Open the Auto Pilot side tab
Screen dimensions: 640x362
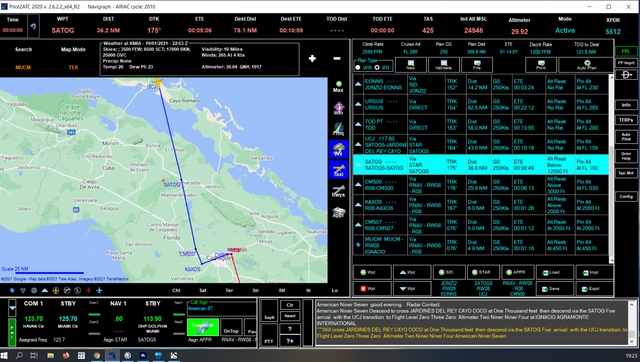(626, 137)
